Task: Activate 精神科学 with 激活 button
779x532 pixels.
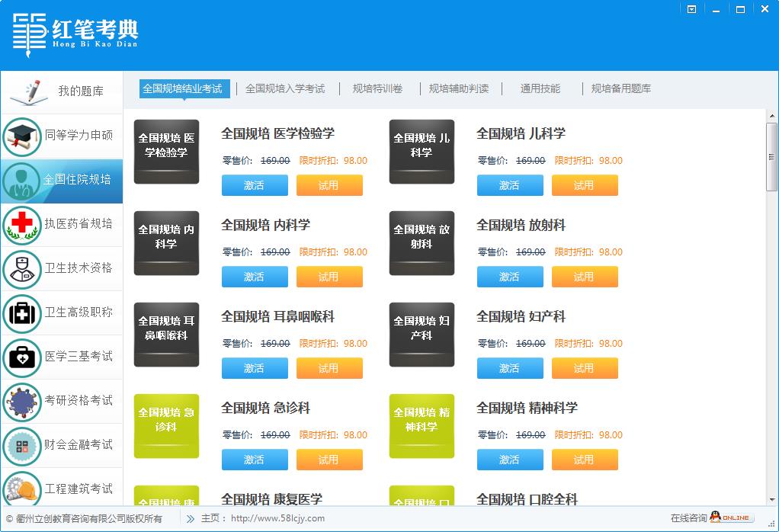Action: [x=510, y=460]
